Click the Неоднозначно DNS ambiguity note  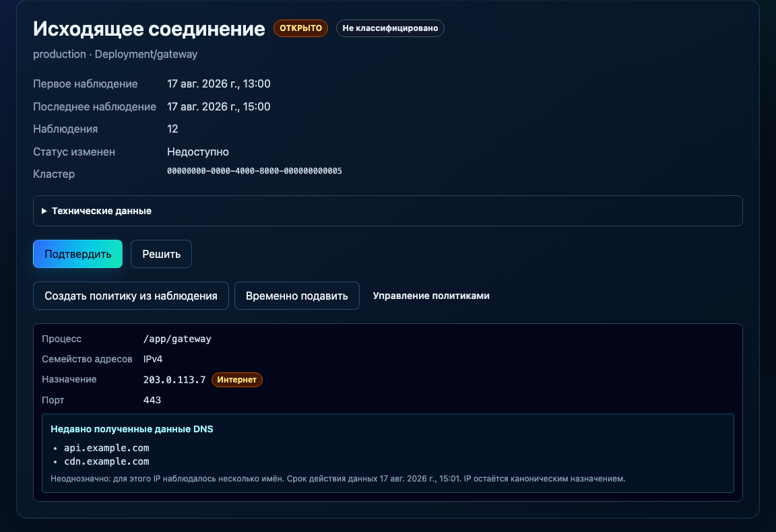click(x=338, y=479)
